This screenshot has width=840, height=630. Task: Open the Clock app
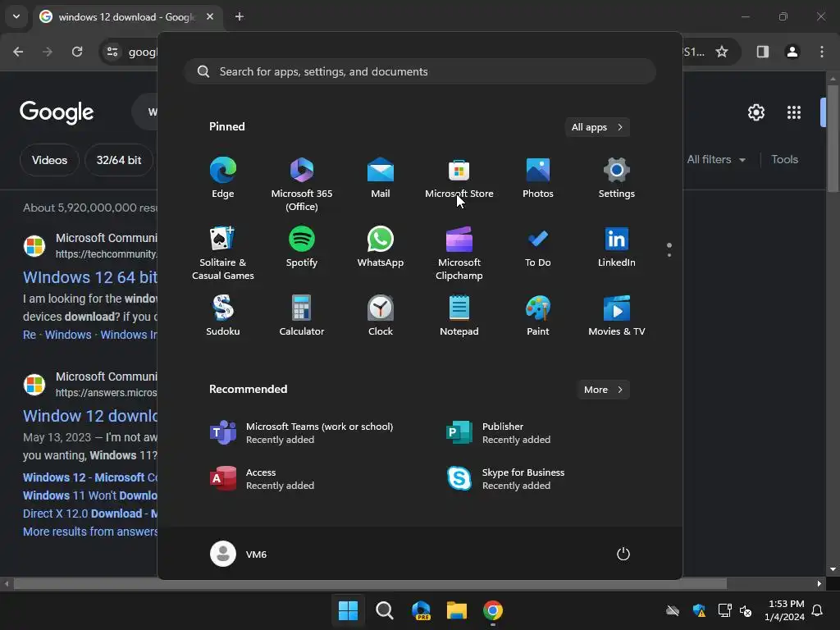coord(381,316)
